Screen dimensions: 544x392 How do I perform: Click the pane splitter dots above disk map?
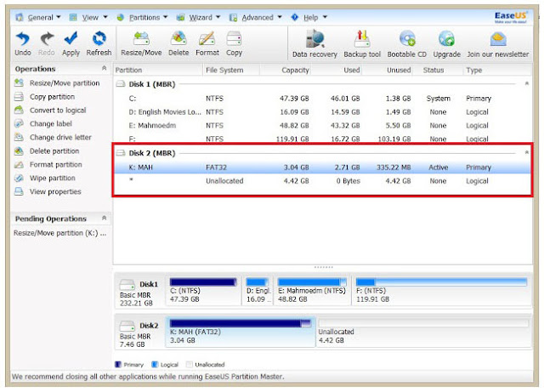click(x=323, y=267)
